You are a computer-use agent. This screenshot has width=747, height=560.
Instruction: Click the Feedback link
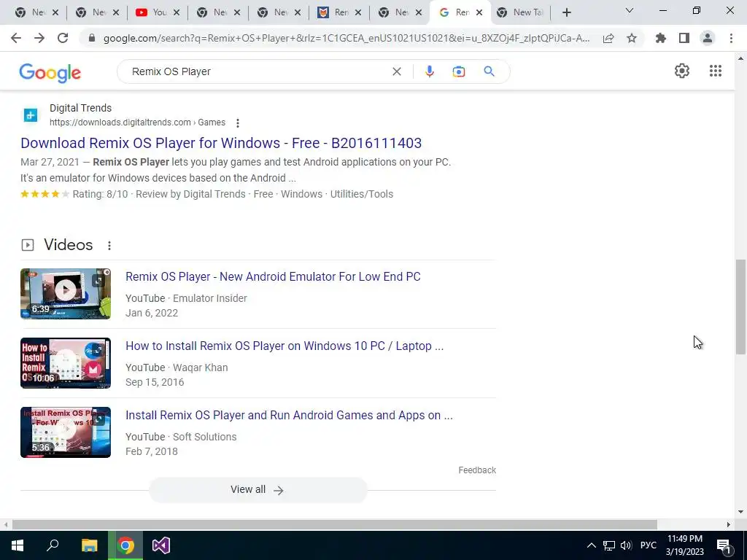coord(477,470)
